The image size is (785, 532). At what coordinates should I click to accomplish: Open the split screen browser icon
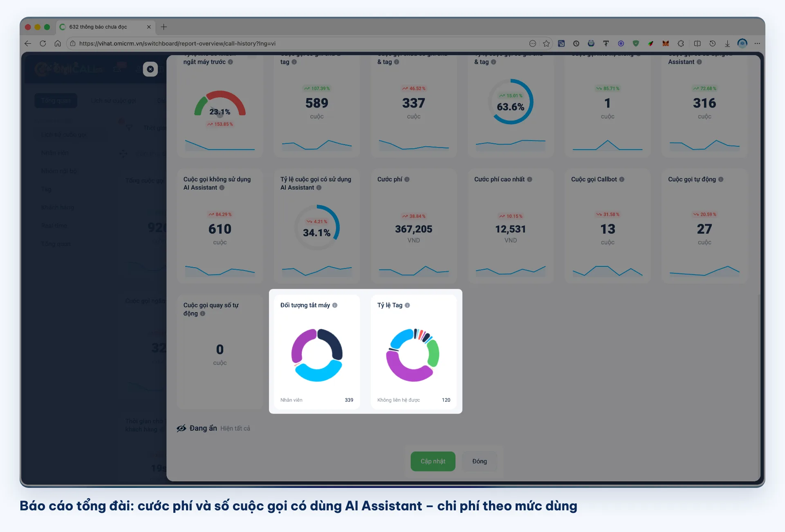[698, 43]
